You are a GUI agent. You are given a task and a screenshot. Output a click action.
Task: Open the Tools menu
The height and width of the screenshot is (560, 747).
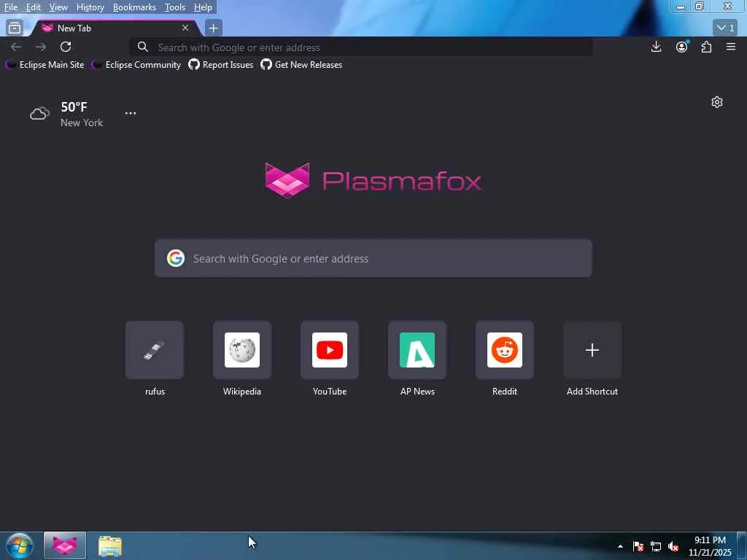pos(175,7)
